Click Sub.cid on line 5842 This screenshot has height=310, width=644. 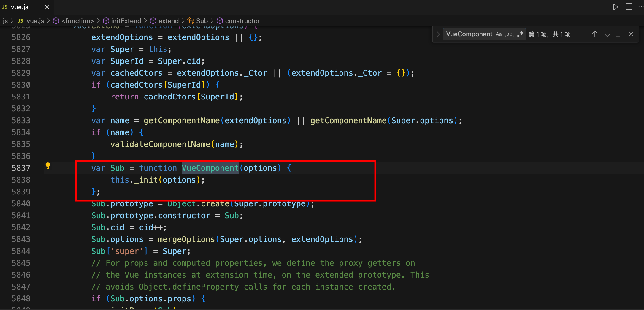point(108,227)
